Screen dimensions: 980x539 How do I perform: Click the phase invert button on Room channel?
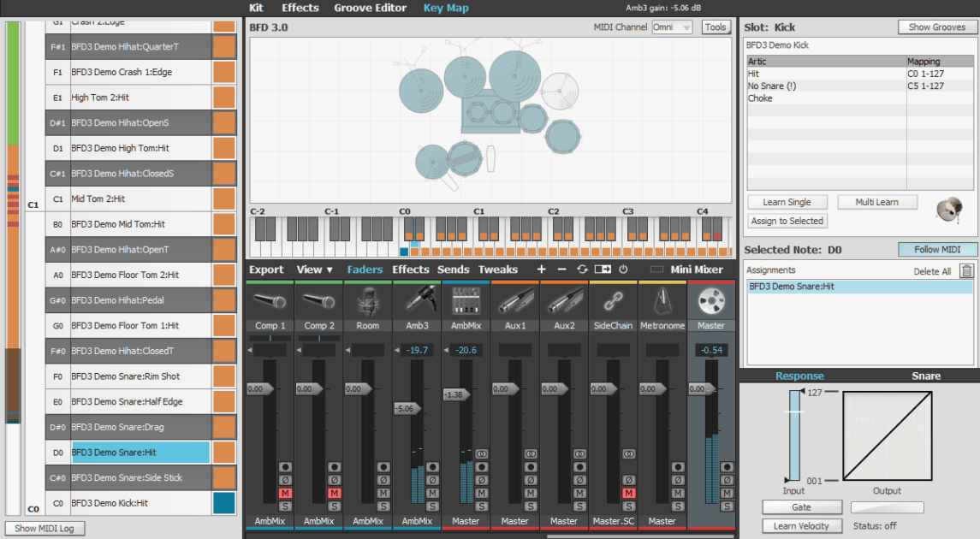[383, 480]
